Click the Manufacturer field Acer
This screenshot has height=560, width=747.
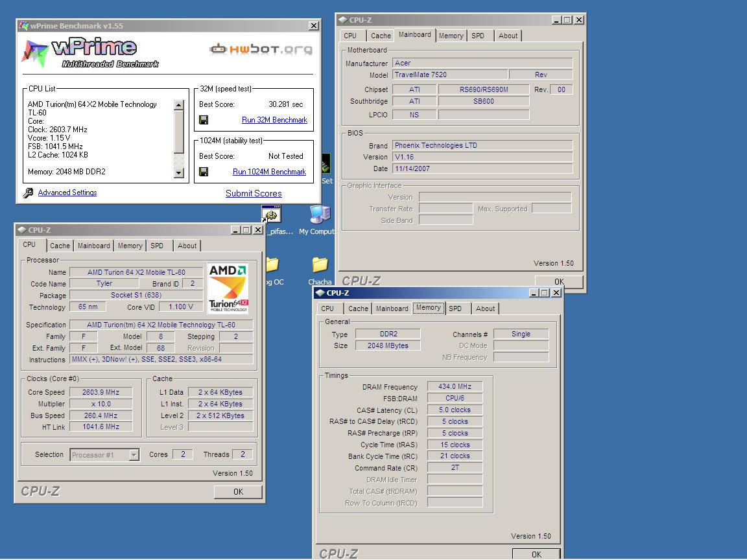482,64
